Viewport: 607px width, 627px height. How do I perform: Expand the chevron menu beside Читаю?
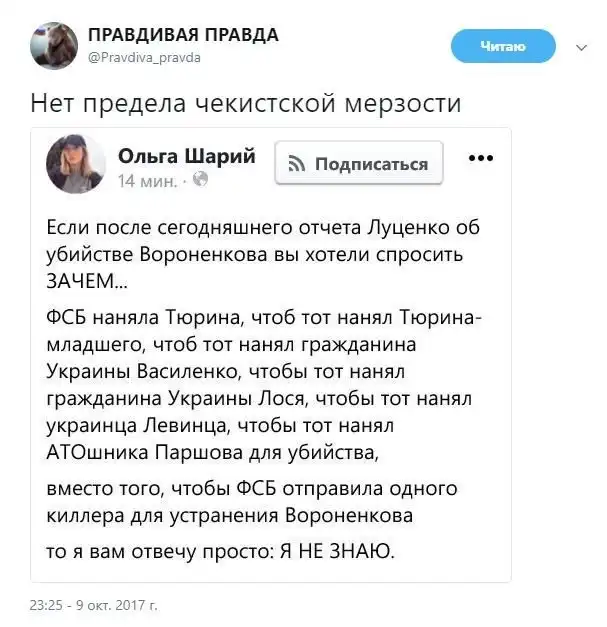[x=580, y=46]
